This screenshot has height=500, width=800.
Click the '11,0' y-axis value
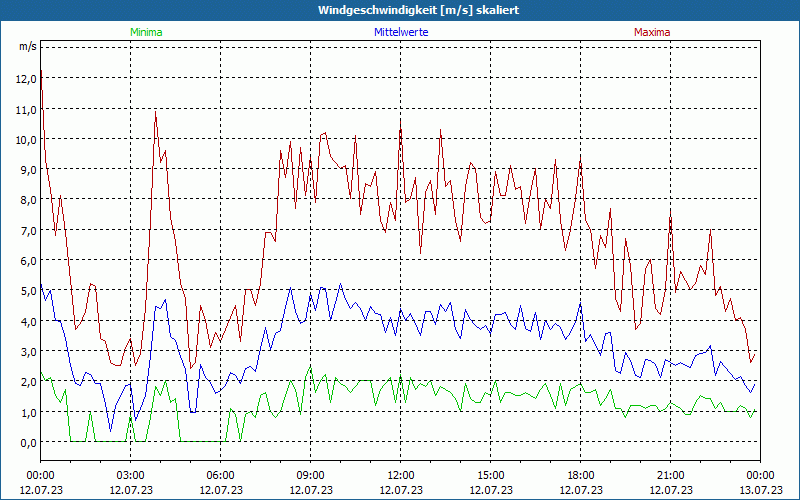pyautogui.click(x=28, y=109)
